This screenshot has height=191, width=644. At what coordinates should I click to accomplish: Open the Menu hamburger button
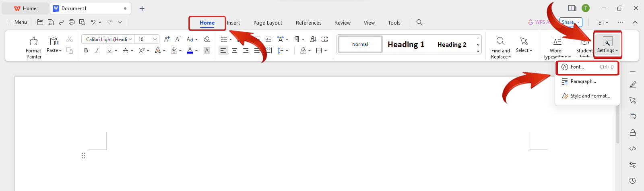coord(17,22)
